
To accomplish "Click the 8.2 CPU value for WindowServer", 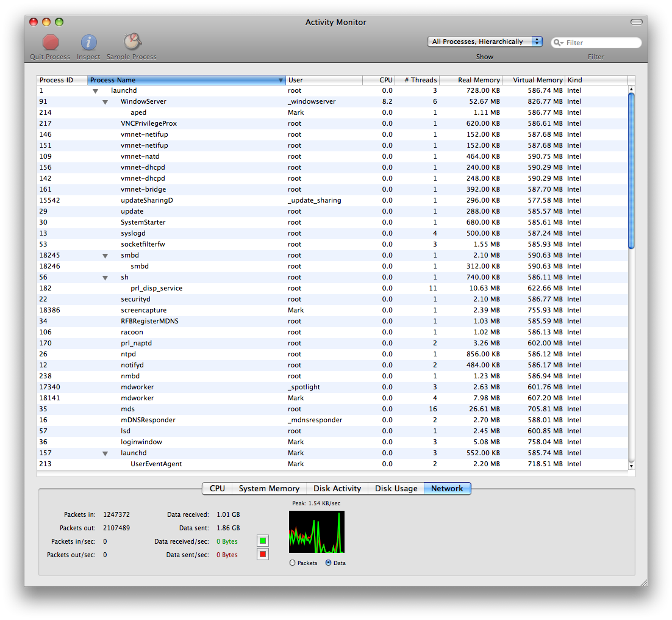I will [x=387, y=102].
